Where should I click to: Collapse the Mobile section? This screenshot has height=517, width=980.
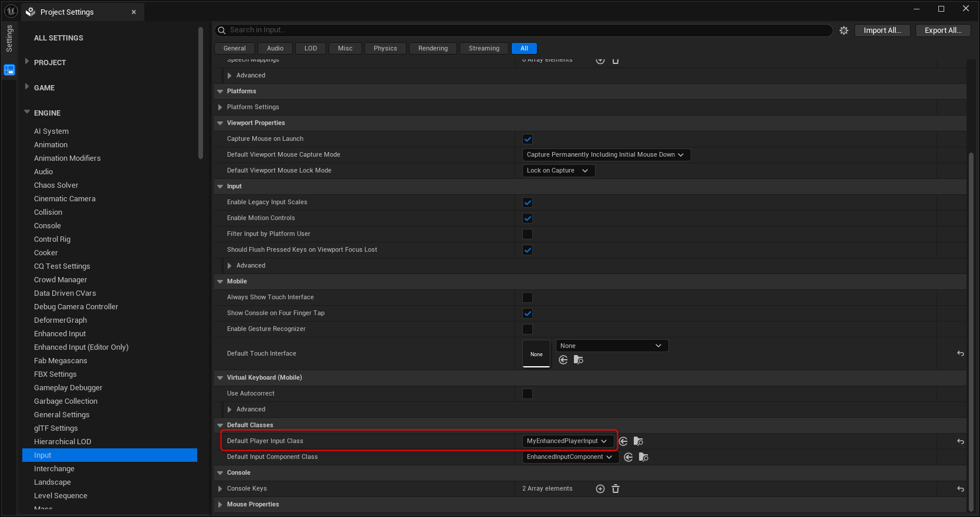coord(220,282)
